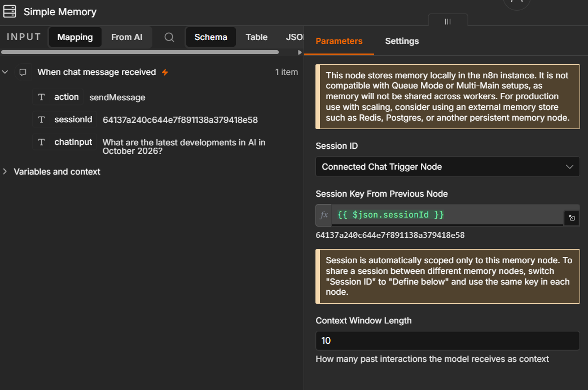Switch to the Settings tab

click(x=402, y=41)
